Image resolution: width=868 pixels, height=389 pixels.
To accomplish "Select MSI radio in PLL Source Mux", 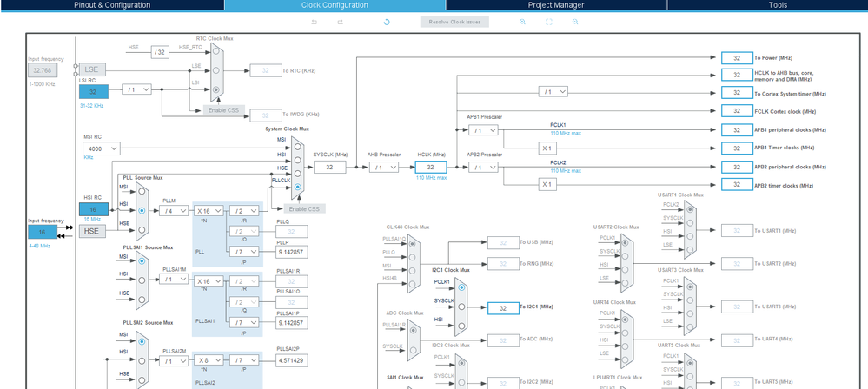I will 142,191.
